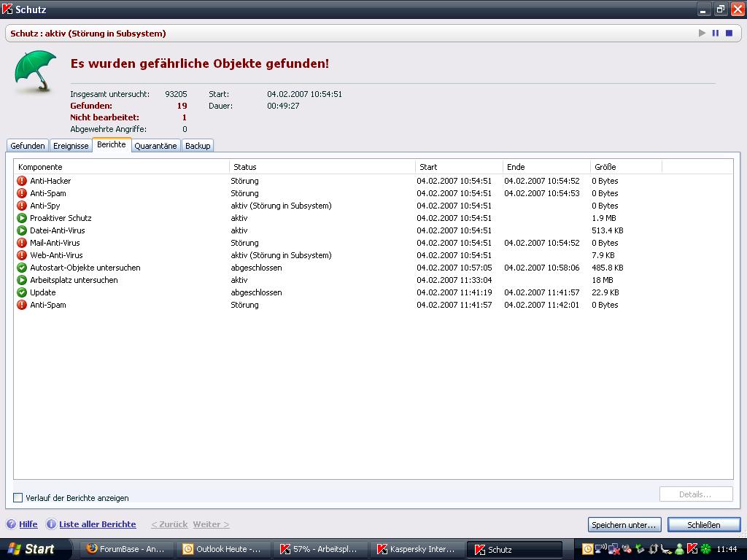Viewport: 747px width, 560px height.
Task: Stop protection with the stop icon
Action: pyautogui.click(x=729, y=34)
